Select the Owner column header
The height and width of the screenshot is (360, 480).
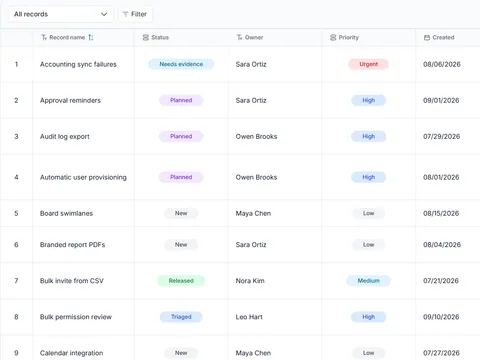(275, 37)
